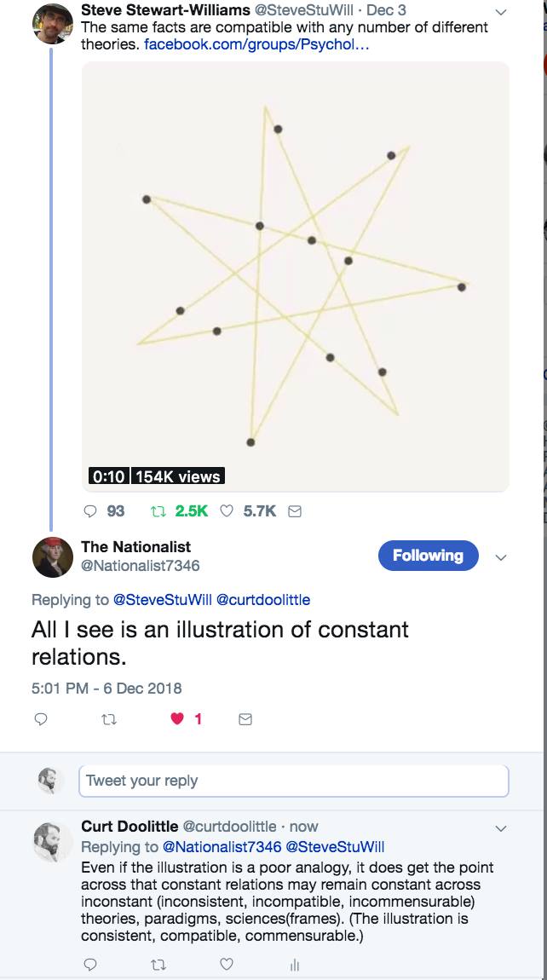Share The Nationalist's tweet via message icon
Image resolution: width=547 pixels, height=980 pixels.
(245, 719)
